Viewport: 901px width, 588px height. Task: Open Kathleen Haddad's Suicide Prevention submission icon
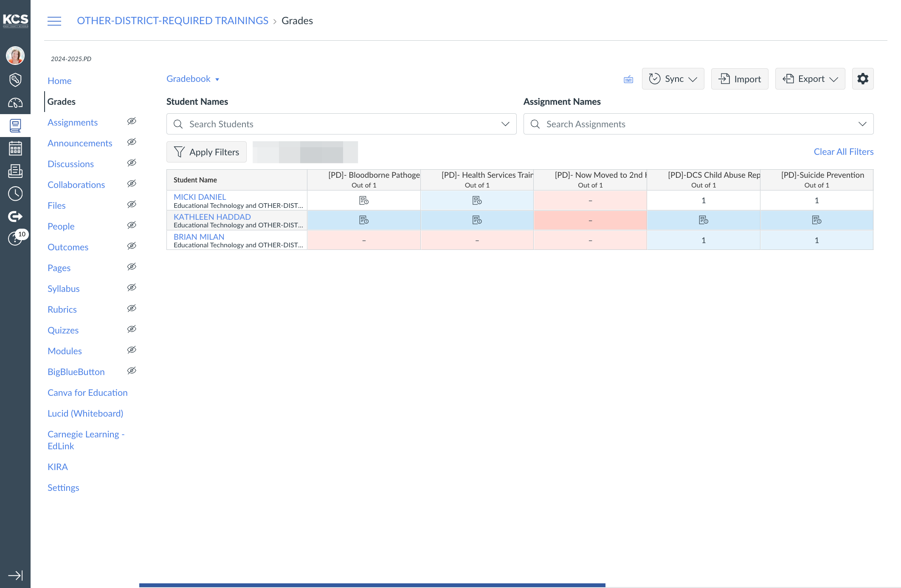[x=817, y=220]
